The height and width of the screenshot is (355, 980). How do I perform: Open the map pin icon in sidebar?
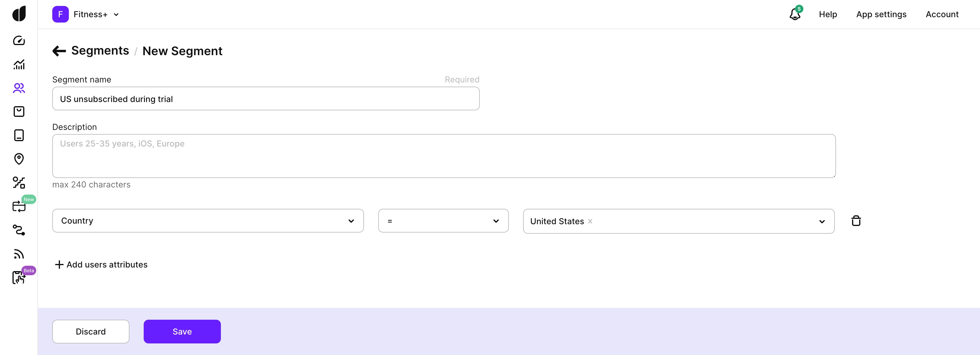19,158
